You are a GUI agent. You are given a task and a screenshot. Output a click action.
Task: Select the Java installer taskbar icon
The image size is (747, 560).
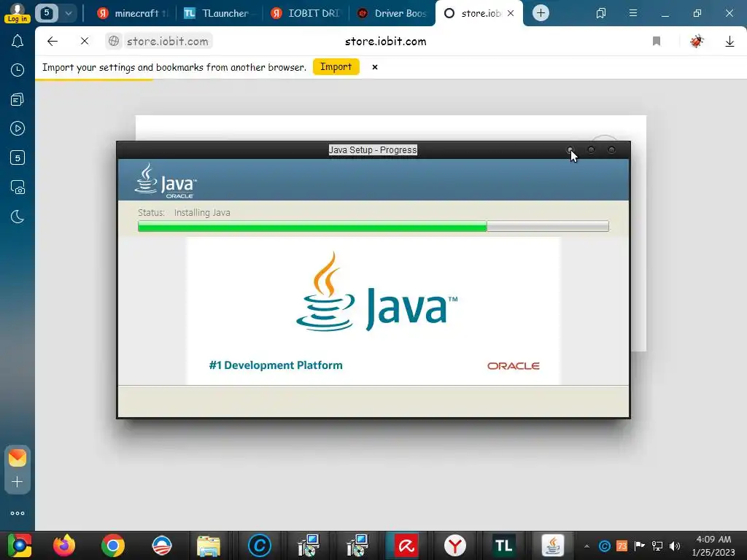tap(552, 545)
